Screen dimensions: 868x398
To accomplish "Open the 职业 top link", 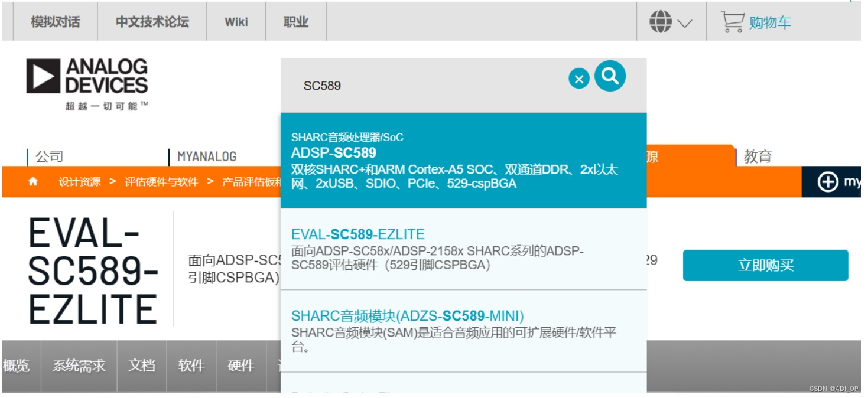I will pyautogui.click(x=296, y=22).
